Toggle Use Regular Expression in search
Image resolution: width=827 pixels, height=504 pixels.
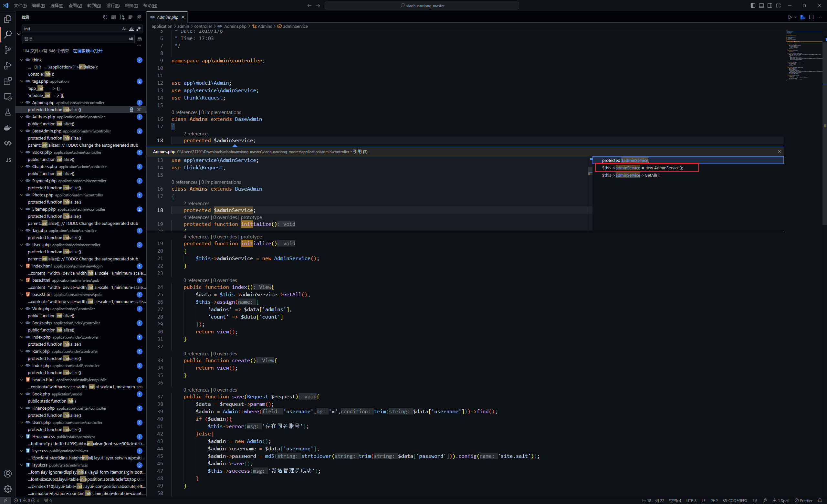(x=139, y=29)
